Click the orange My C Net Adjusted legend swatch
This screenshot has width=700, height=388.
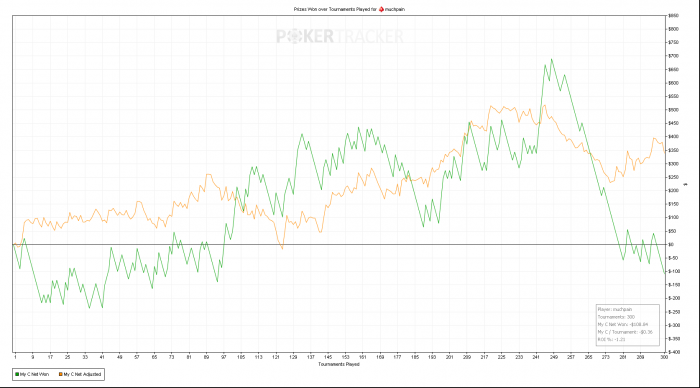click(61, 374)
